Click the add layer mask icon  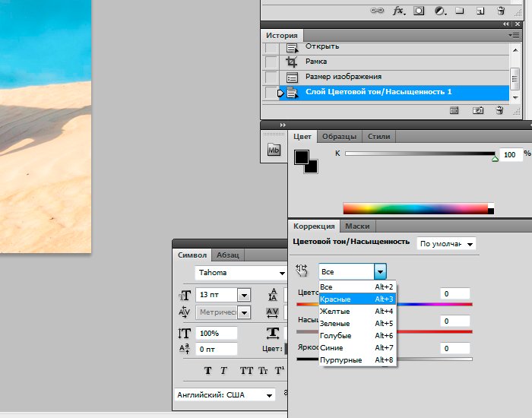click(x=420, y=11)
